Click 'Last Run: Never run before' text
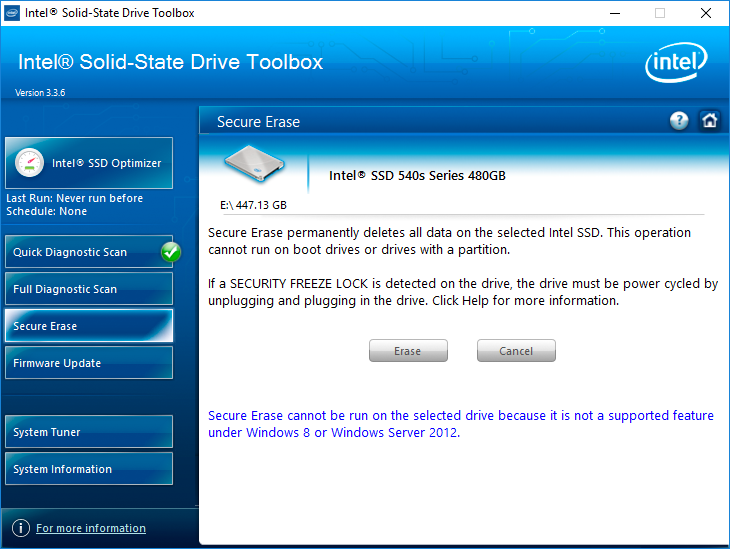 [x=74, y=198]
